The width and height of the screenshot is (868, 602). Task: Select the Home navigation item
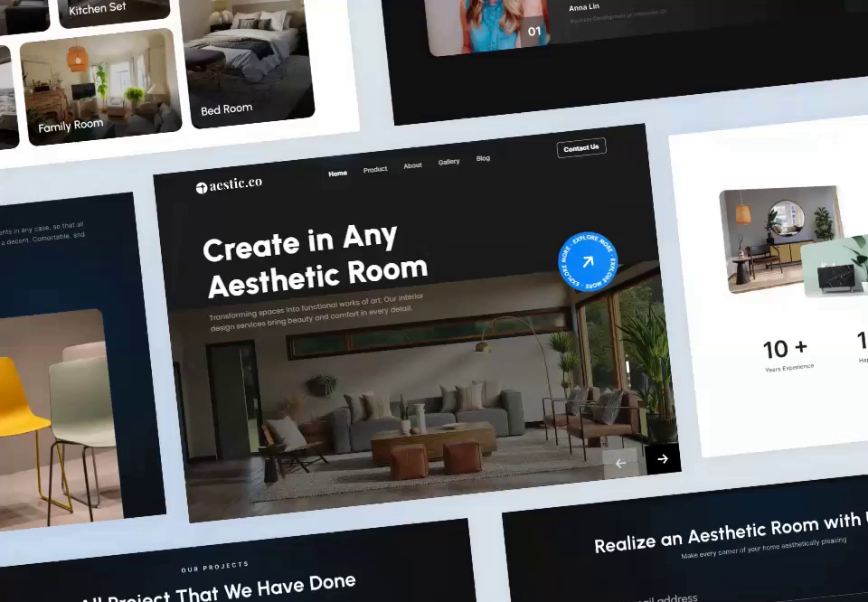[x=337, y=172]
